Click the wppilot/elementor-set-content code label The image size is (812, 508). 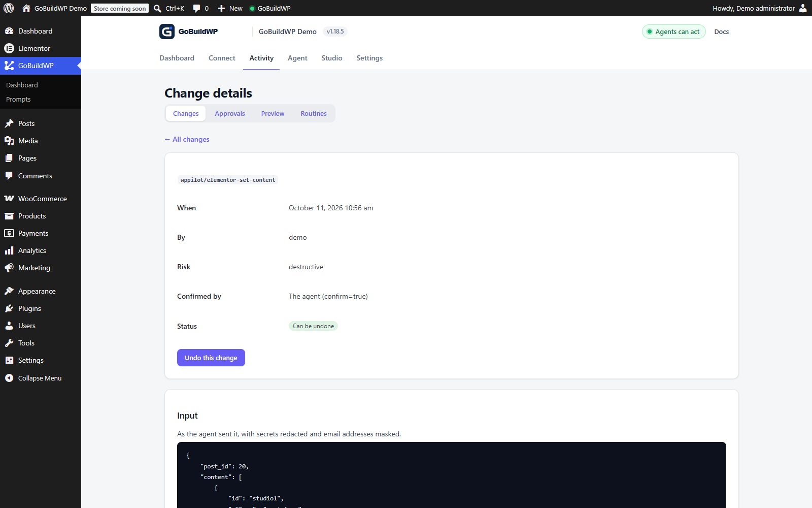pos(228,180)
